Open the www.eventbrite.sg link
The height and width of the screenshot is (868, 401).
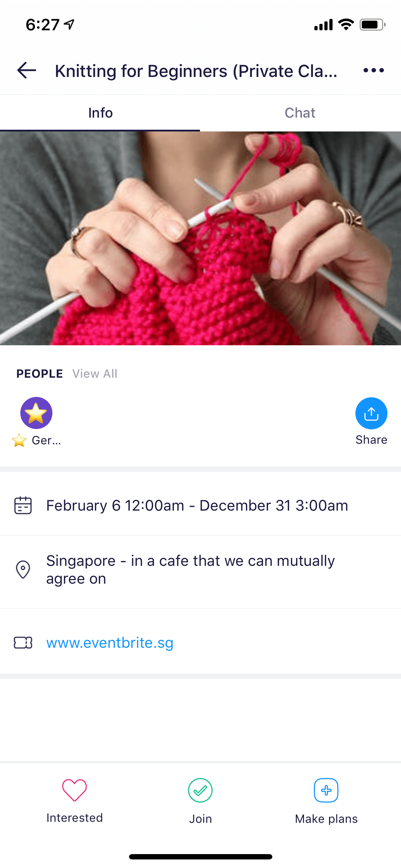tap(110, 643)
